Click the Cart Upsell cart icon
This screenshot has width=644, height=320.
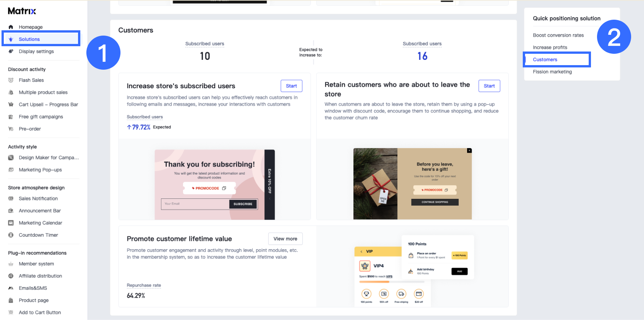[11, 105]
